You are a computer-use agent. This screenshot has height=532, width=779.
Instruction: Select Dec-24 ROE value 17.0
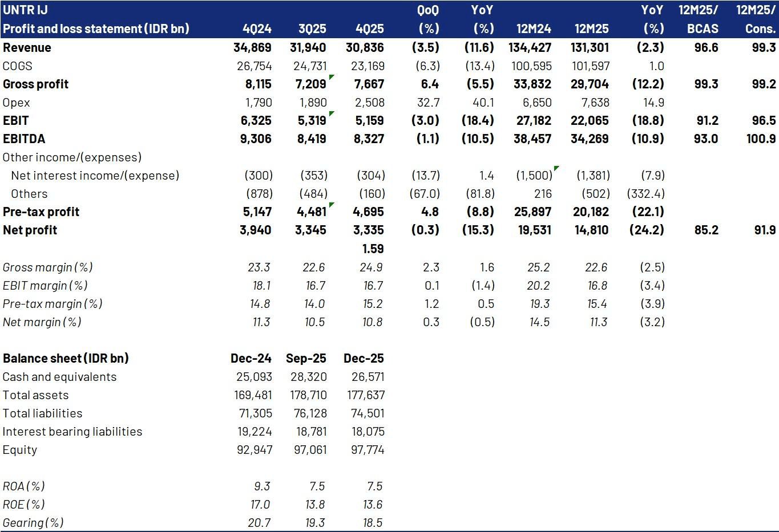260,505
